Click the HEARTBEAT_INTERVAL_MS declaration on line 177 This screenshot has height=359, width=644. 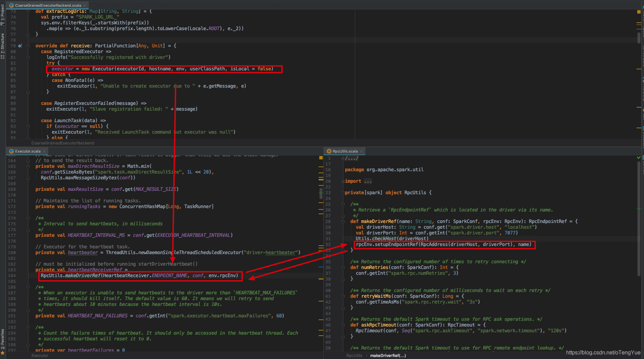96,235
